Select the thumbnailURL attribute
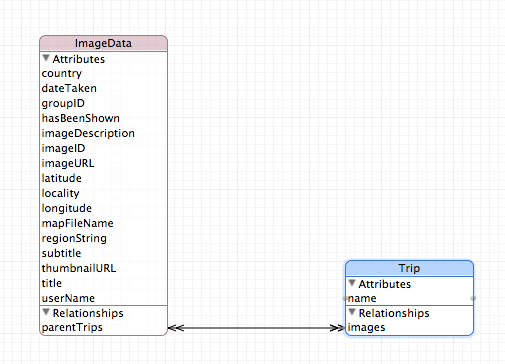The image size is (505, 364). click(x=103, y=268)
